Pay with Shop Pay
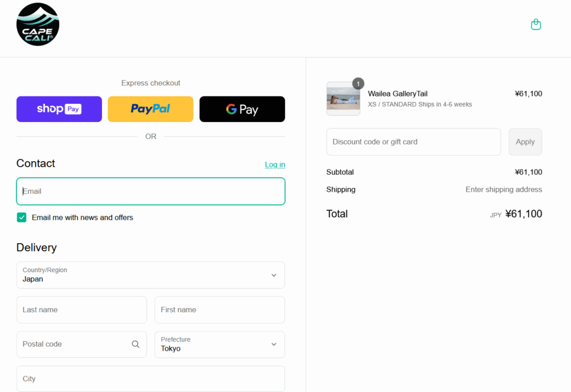571x392 pixels. [59, 109]
